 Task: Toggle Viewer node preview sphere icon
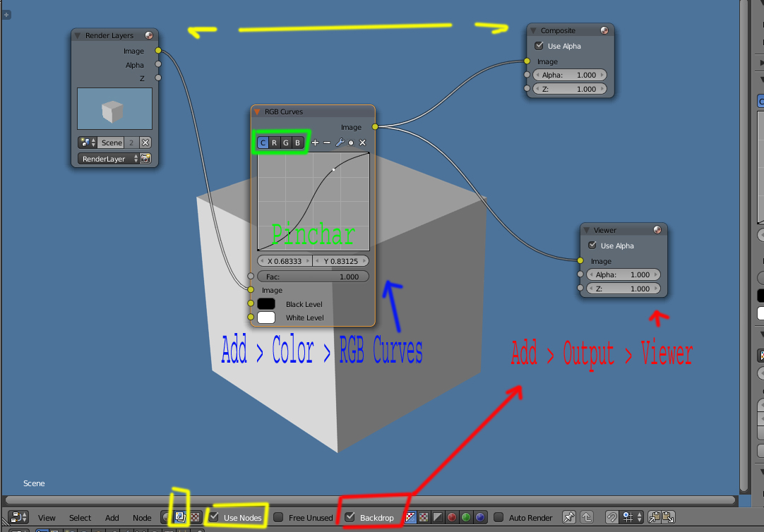pyautogui.click(x=657, y=230)
